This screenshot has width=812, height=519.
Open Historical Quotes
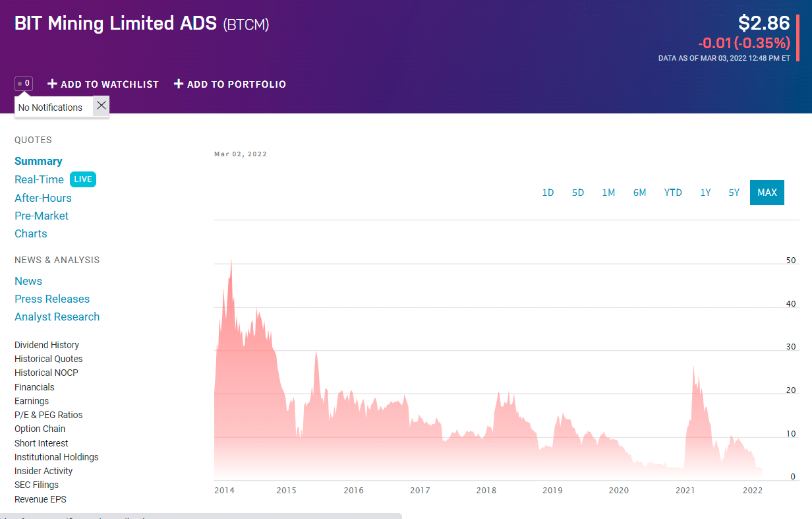(x=49, y=359)
